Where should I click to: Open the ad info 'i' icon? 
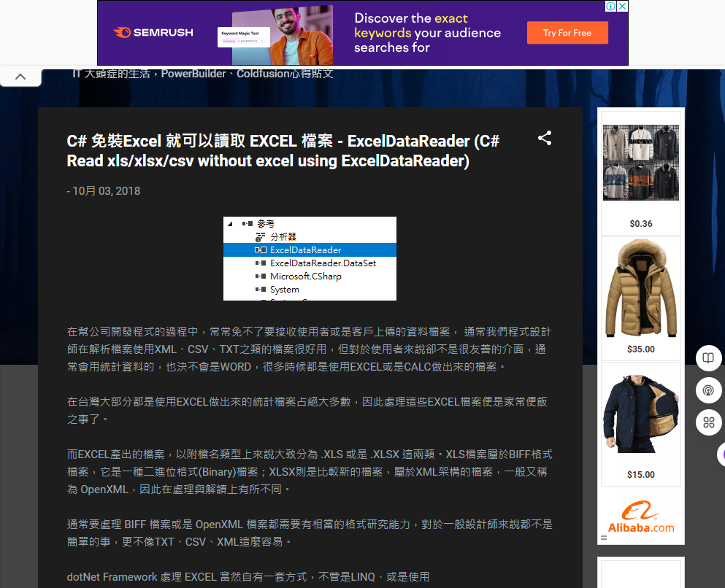click(x=611, y=6)
